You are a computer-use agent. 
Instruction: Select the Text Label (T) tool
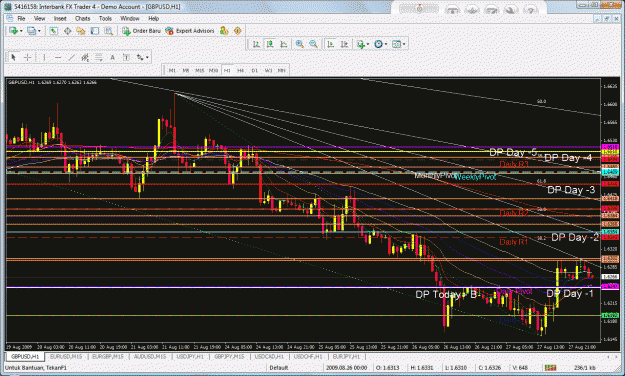coord(126,57)
